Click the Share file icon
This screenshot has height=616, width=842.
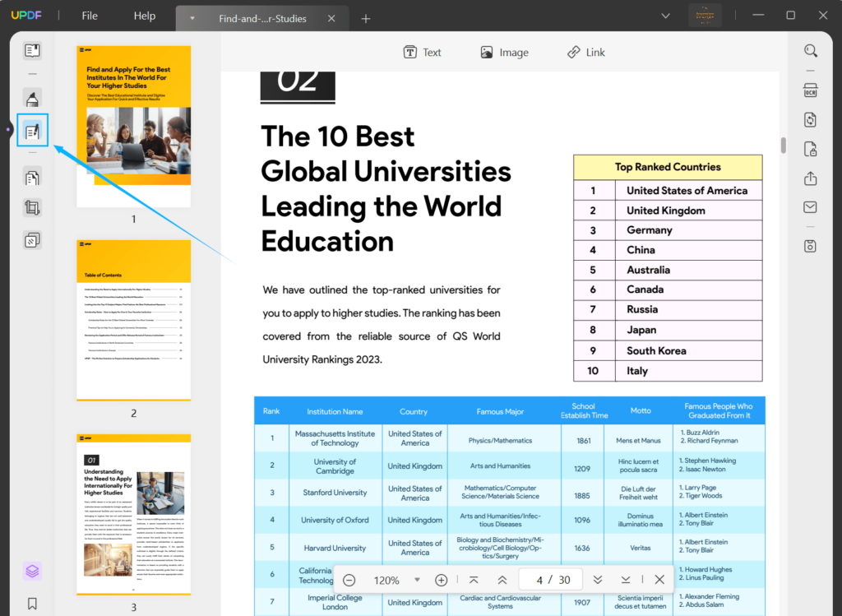(811, 178)
